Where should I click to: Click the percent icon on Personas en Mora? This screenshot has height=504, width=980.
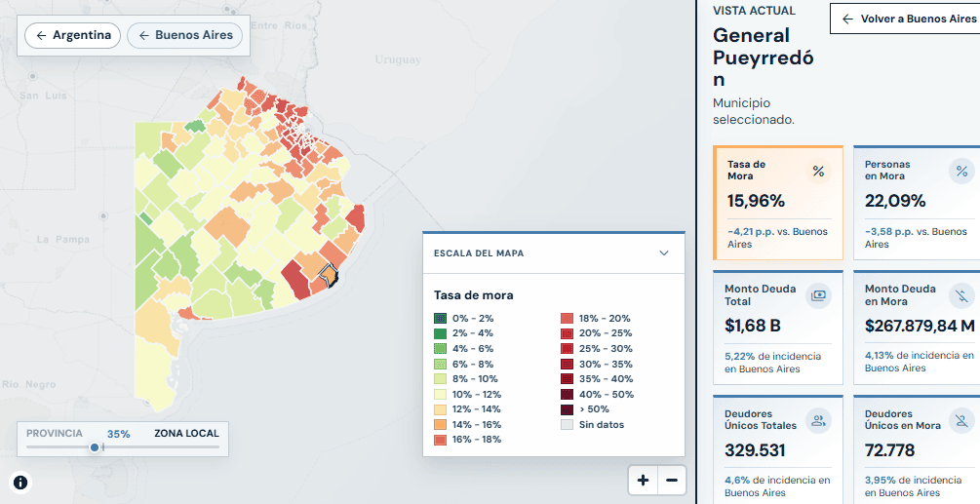point(961,172)
